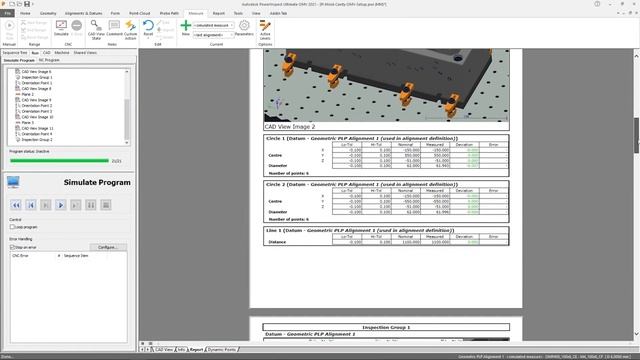Click the green program progress bar
640x360 pixels.
pos(60,161)
